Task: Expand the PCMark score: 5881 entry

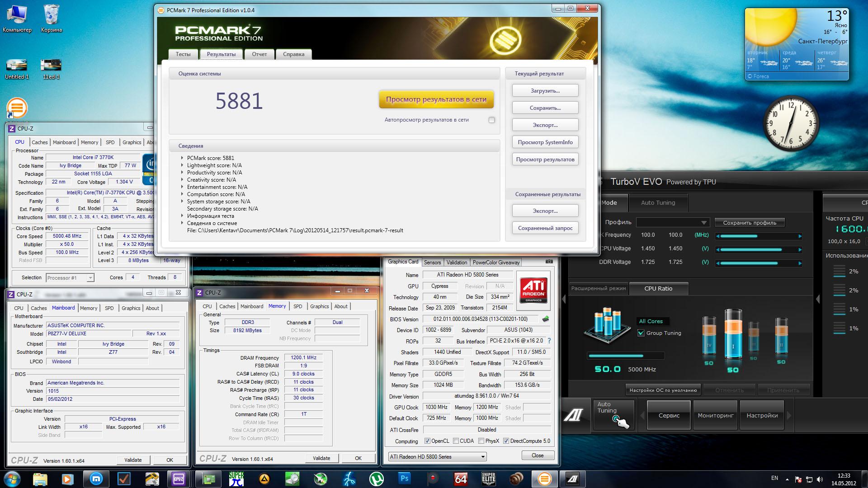Action: pyautogui.click(x=182, y=158)
